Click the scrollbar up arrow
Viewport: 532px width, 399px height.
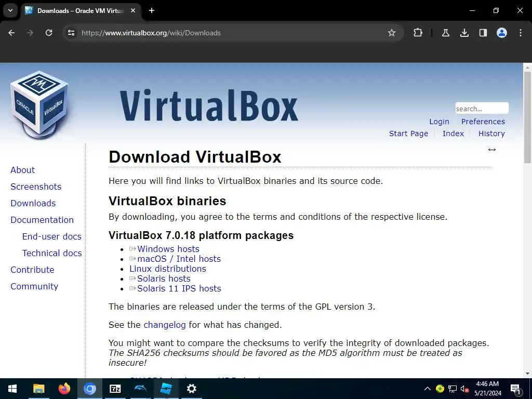coord(527,67)
